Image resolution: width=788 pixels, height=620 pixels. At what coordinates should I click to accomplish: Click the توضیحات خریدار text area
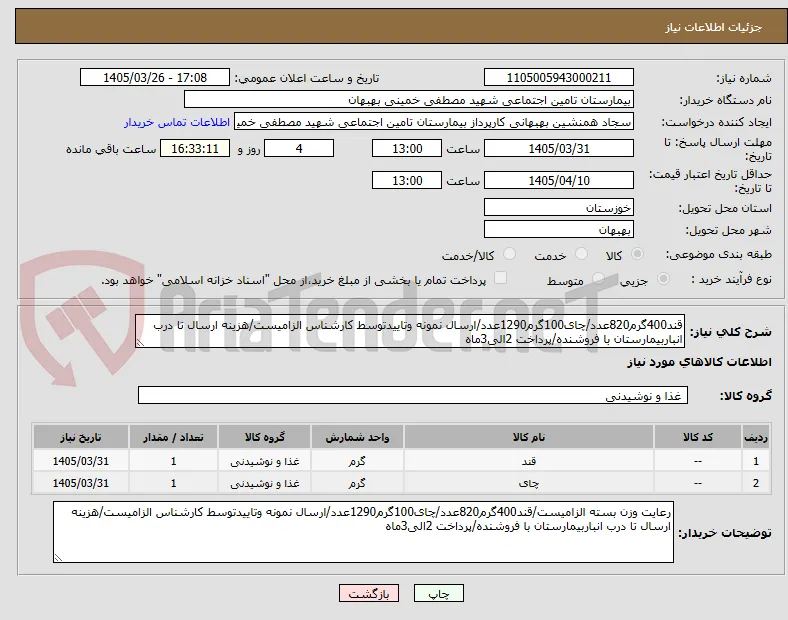pos(363,532)
